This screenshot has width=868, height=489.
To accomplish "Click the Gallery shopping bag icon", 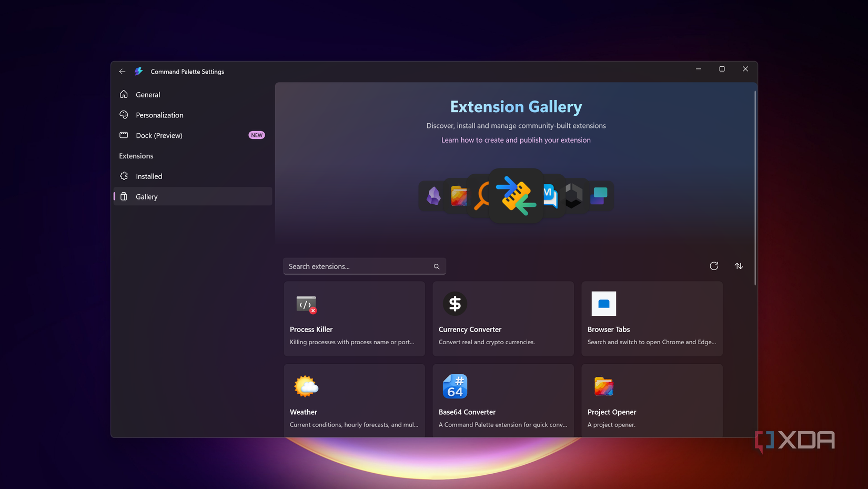I will tap(124, 196).
